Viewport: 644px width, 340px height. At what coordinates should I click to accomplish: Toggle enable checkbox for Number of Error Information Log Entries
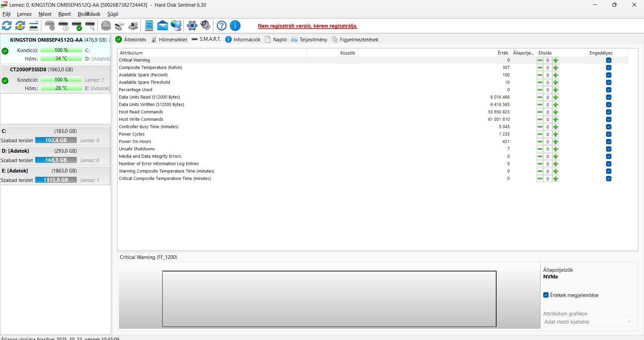coord(609,164)
